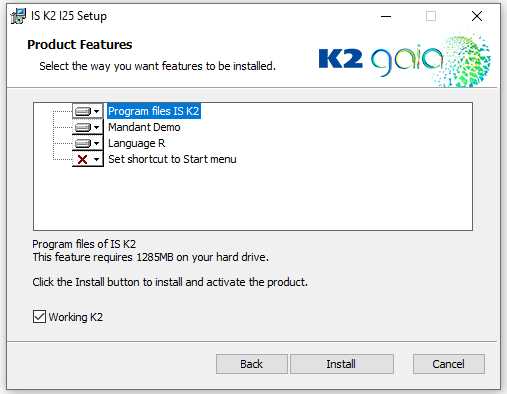The height and width of the screenshot is (394, 507).
Task: Open dropdown arrow for Language R feature
Action: [97, 143]
